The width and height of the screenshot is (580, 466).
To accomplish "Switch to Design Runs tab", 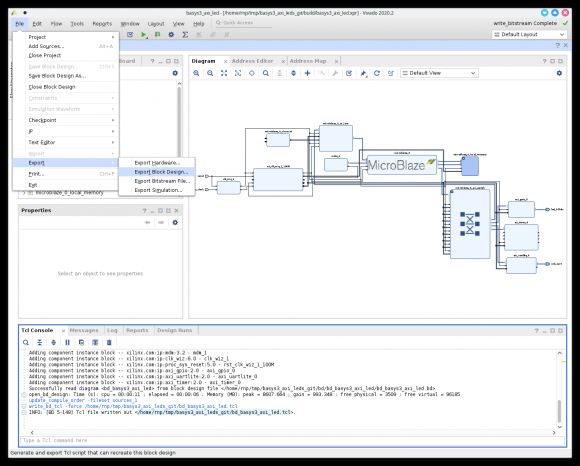I will (175, 330).
